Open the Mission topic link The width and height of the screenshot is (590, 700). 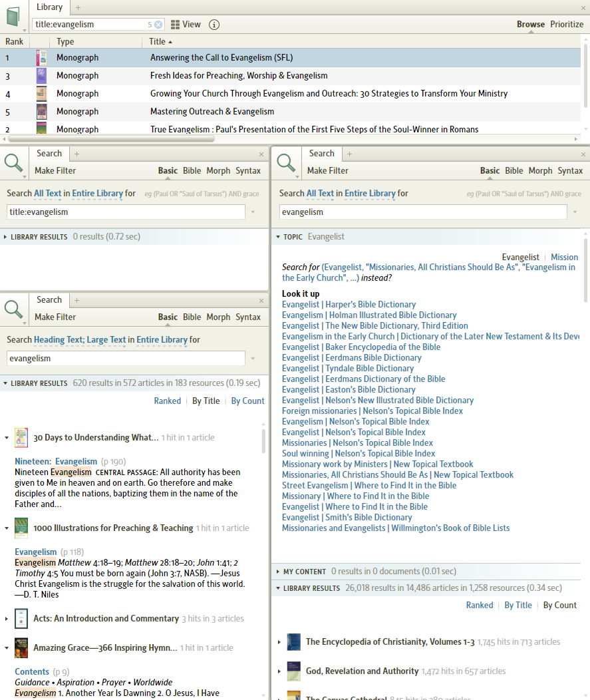click(x=564, y=257)
